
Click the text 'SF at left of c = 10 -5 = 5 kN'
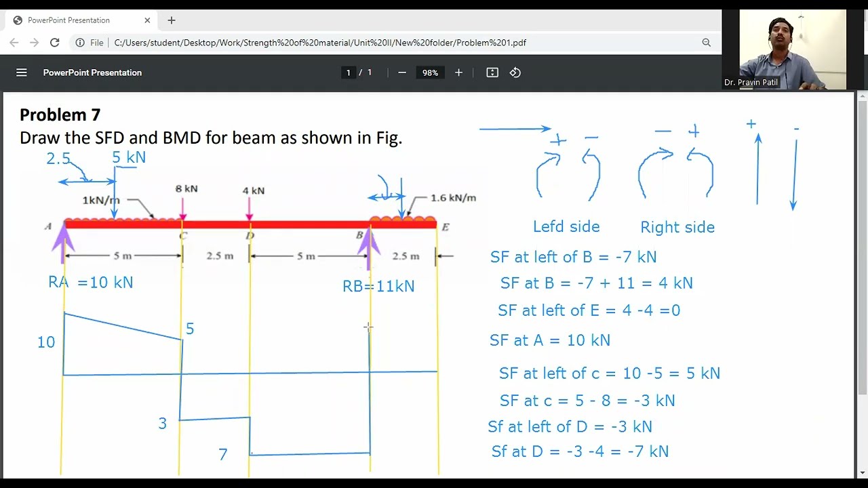(x=610, y=373)
